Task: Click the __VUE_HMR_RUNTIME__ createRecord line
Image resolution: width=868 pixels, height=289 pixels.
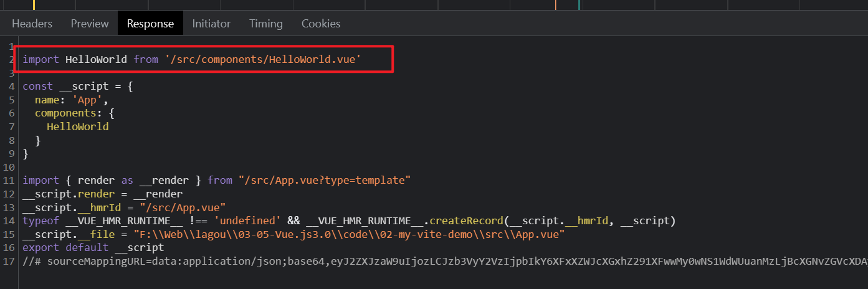Action: coord(349,220)
